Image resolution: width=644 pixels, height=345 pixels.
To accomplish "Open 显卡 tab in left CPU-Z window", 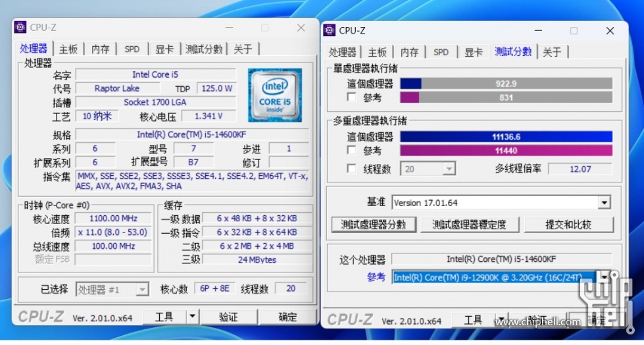I will pyautogui.click(x=164, y=49).
